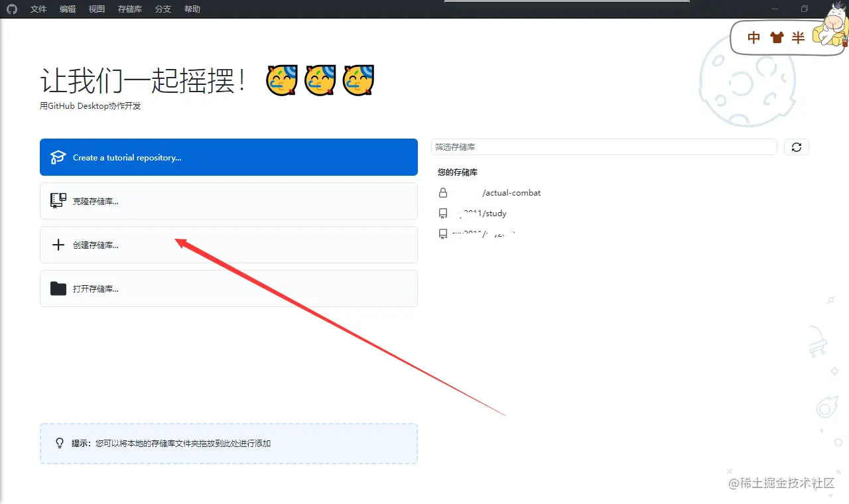Image resolution: width=849 pixels, height=504 pixels.
Task: Focus the 筛选存储库 filter field
Action: 604,147
